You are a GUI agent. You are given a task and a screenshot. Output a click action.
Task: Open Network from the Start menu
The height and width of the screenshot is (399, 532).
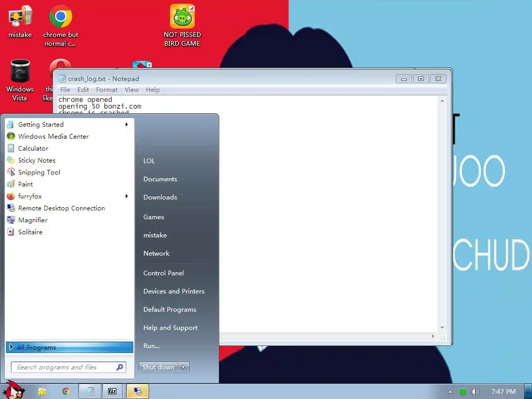[156, 254]
